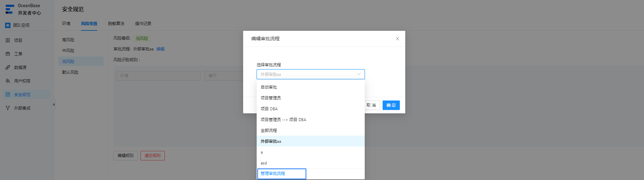Expand the 选择审批流程 dropdown arrow
Image resolution: width=644 pixels, height=180 pixels.
(x=359, y=74)
